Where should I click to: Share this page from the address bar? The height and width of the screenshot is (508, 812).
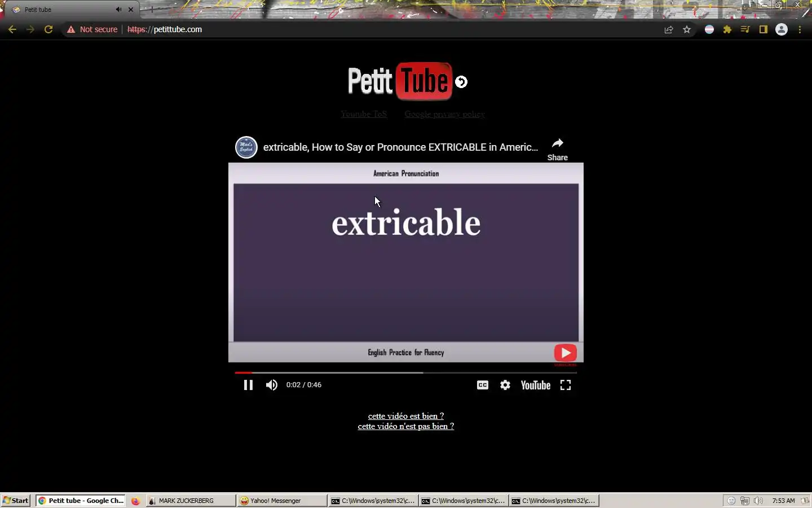point(669,29)
